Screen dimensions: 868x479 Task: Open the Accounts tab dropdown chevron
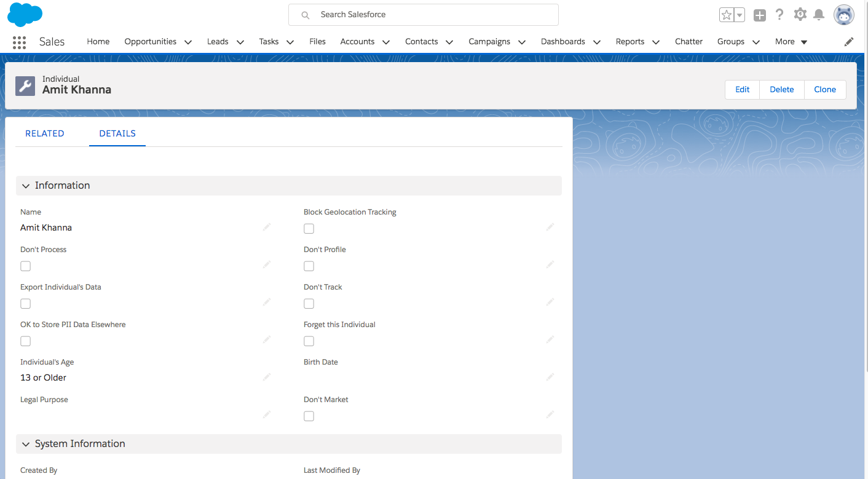tap(386, 42)
